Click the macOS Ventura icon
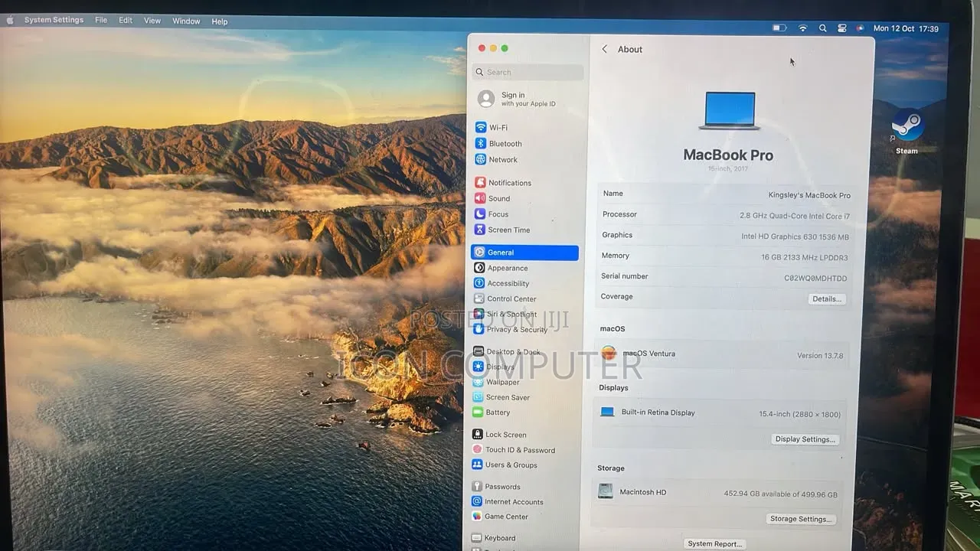This screenshot has width=980, height=551. [609, 354]
